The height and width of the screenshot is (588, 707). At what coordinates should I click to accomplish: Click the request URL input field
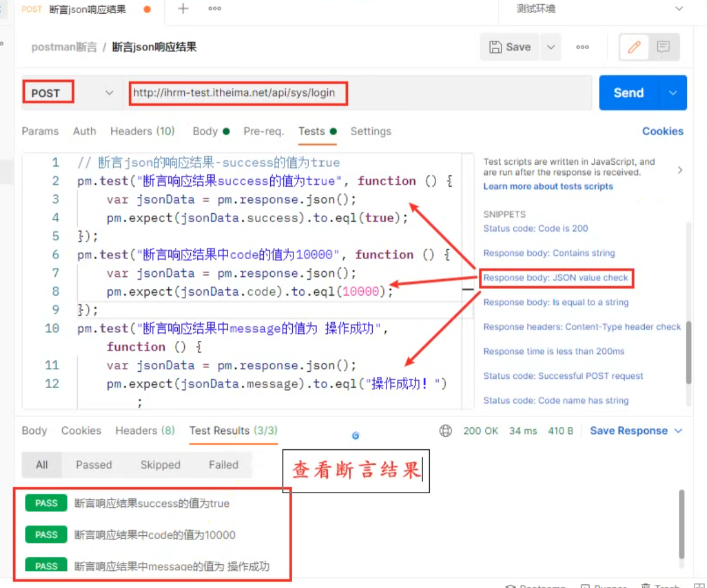tap(356, 93)
